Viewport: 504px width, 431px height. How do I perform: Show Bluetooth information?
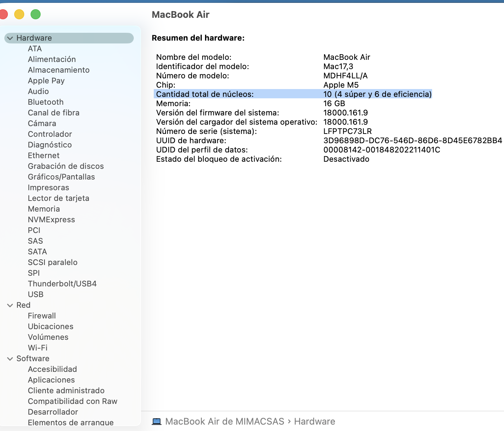tap(46, 102)
